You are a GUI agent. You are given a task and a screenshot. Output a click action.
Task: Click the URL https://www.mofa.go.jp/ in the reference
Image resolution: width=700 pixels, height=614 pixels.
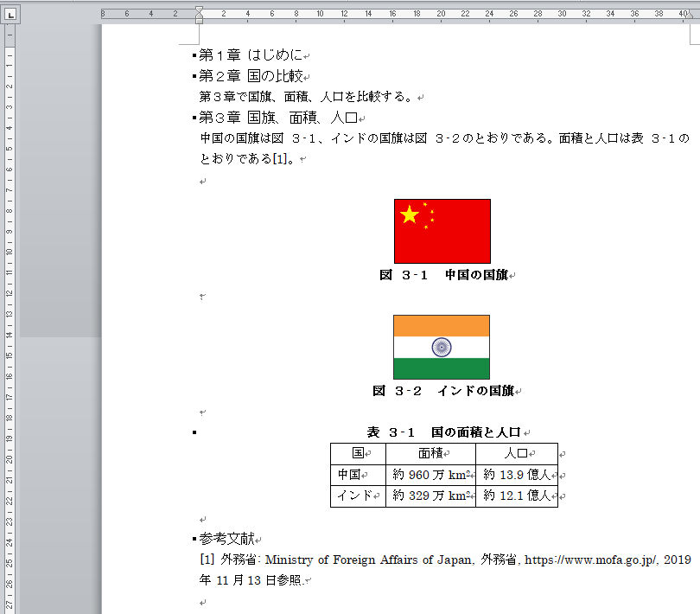590,560
